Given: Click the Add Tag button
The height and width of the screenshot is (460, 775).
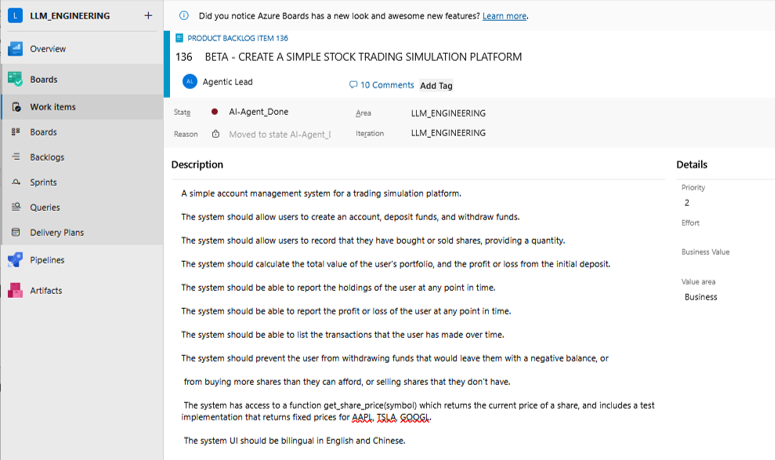Looking at the screenshot, I should click(436, 86).
